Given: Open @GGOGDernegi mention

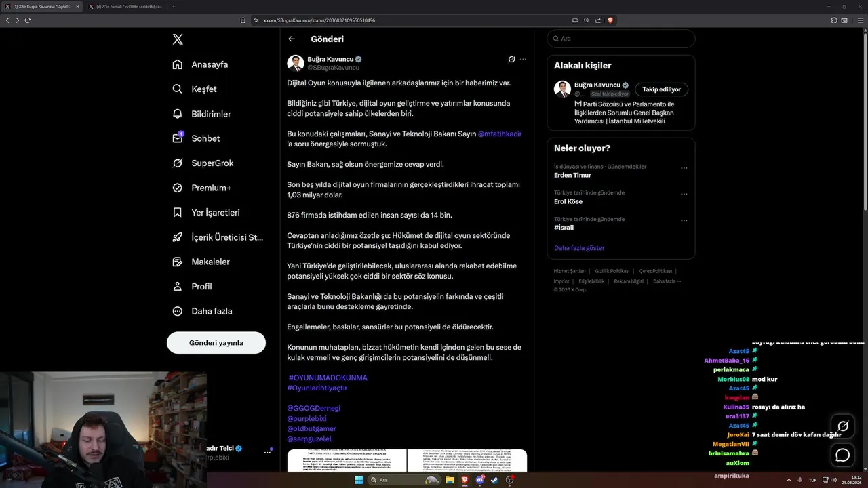Looking at the screenshot, I should click(314, 408).
